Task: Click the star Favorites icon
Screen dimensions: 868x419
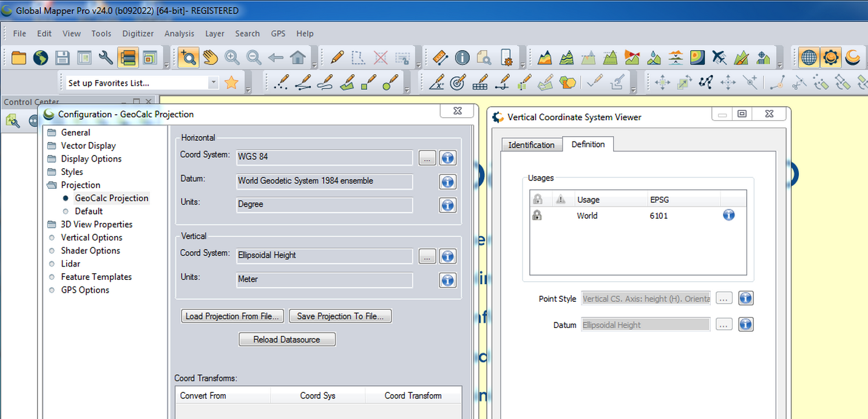Action: coord(231,83)
